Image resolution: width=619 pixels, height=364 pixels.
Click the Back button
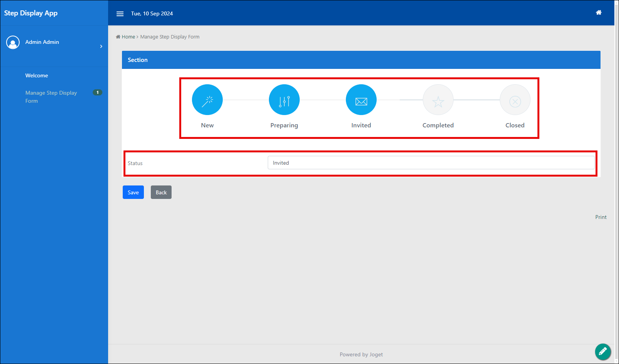point(161,192)
